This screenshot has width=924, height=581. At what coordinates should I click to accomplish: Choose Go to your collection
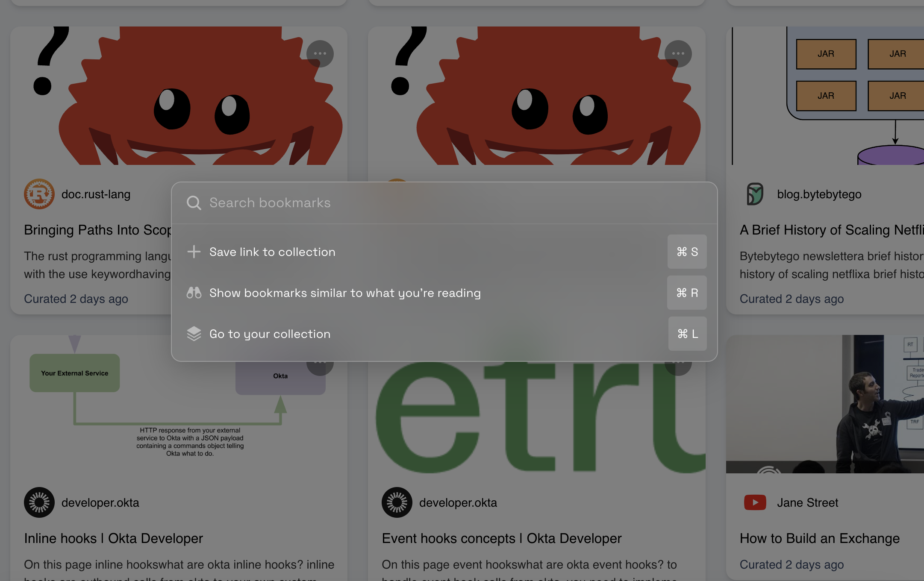coord(270,334)
